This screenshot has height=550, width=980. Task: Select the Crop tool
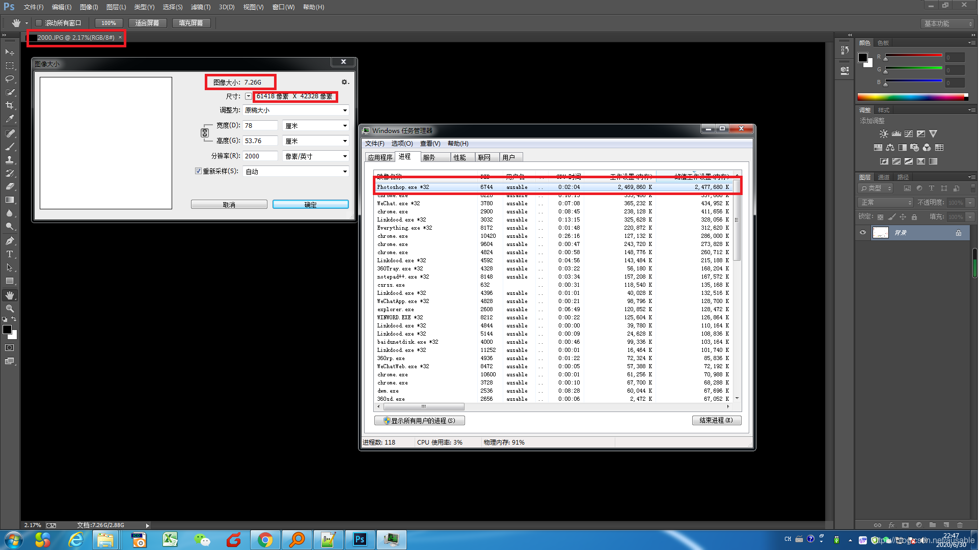click(x=10, y=105)
